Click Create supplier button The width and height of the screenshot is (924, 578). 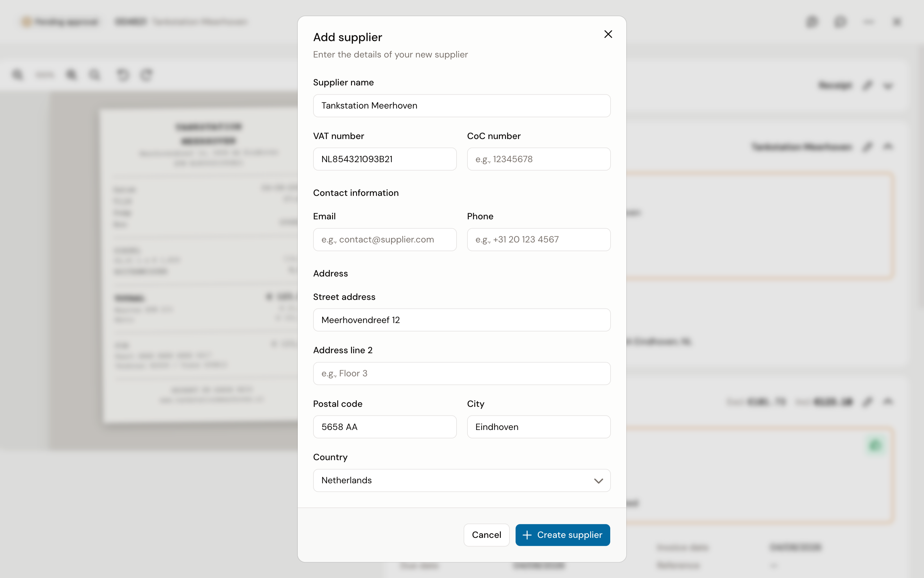[x=562, y=535]
